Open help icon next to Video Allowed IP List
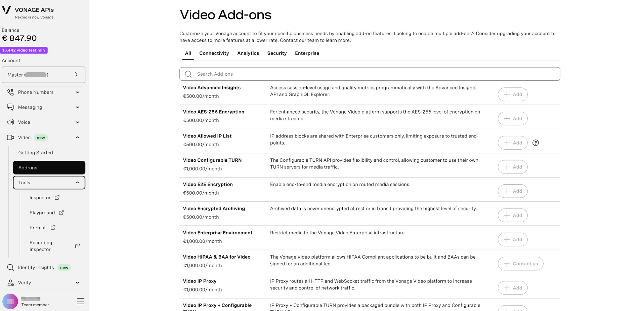This screenshot has height=311, width=644. click(535, 143)
